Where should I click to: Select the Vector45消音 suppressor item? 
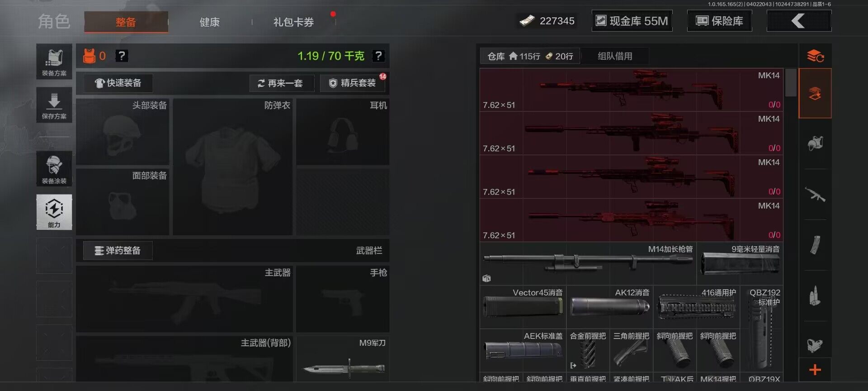(x=523, y=307)
